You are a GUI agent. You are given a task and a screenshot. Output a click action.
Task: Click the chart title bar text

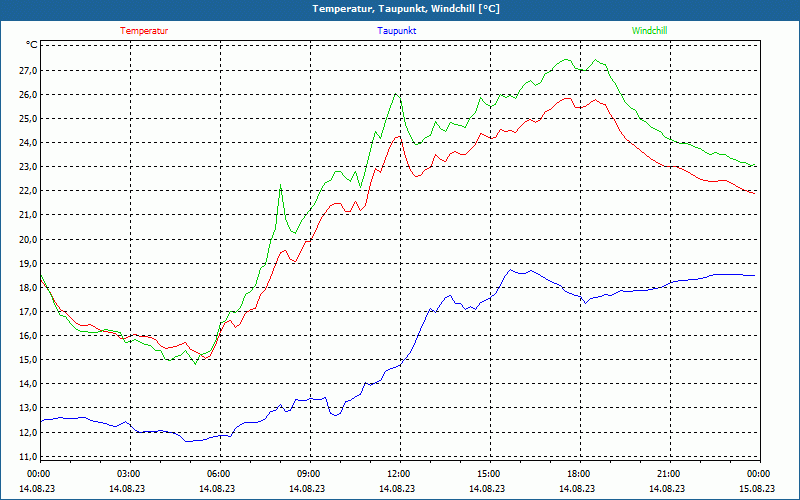click(x=406, y=9)
